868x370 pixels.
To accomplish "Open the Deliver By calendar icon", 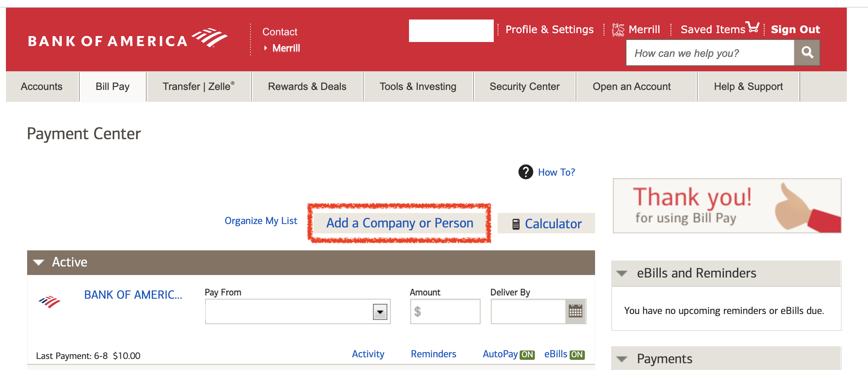I will tap(575, 311).
